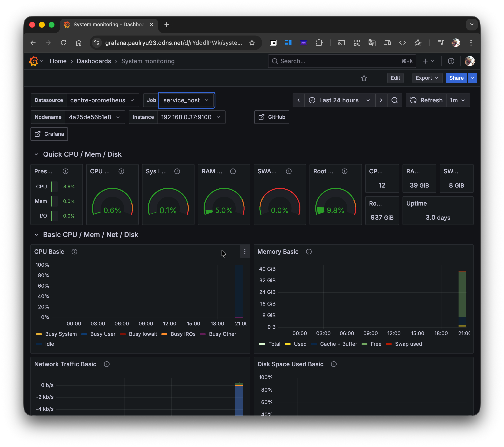Open the Grafana help question icon
The height and width of the screenshot is (447, 504).
coord(451,61)
